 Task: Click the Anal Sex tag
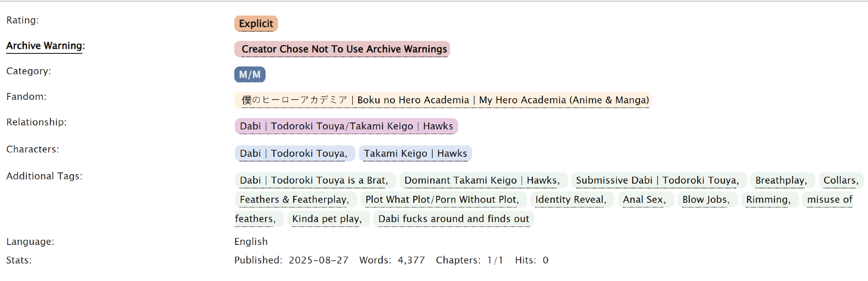click(x=644, y=200)
